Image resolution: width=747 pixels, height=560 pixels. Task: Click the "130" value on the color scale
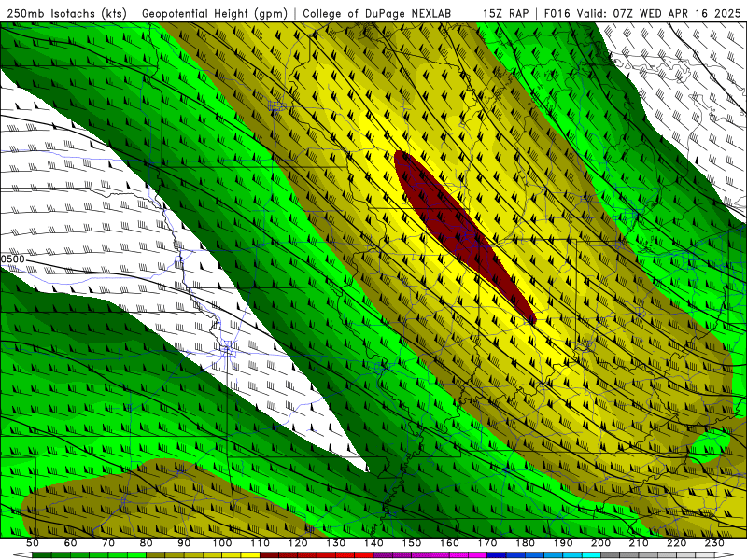point(335,543)
